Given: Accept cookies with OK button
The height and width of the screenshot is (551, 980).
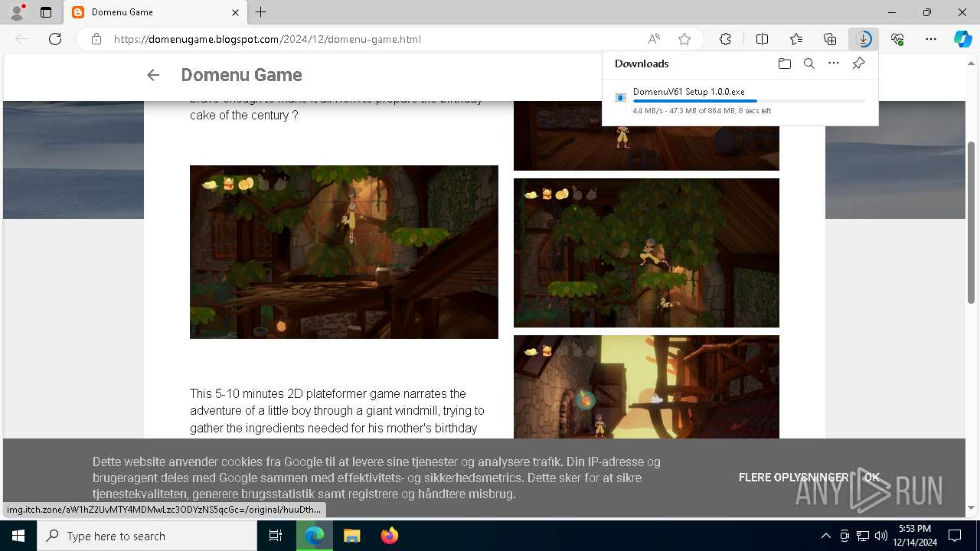Looking at the screenshot, I should [x=872, y=478].
